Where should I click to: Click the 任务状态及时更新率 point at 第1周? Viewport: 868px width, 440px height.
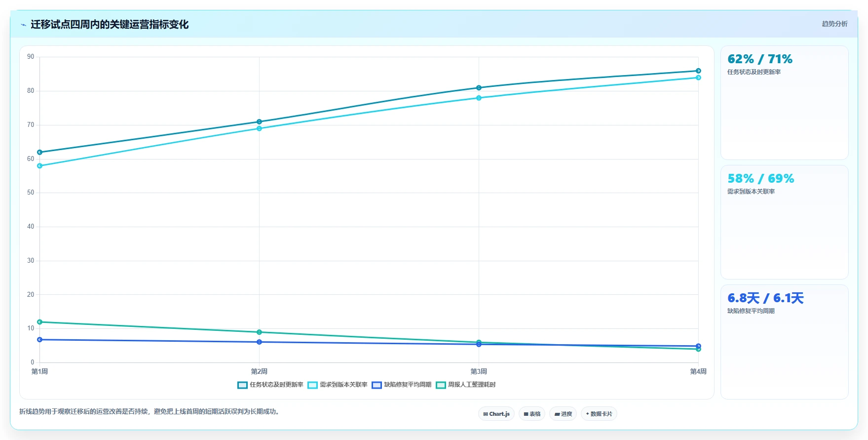(40, 152)
